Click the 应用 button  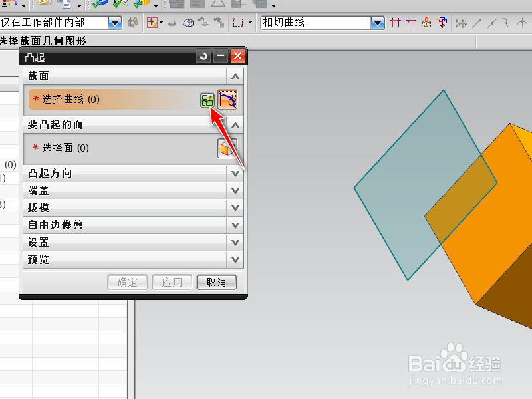tap(172, 282)
